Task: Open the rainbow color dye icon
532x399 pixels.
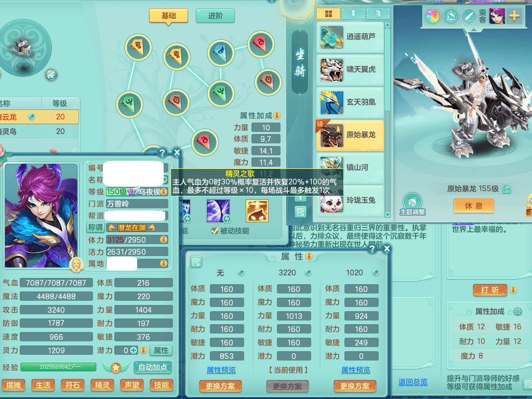Action: (x=432, y=16)
